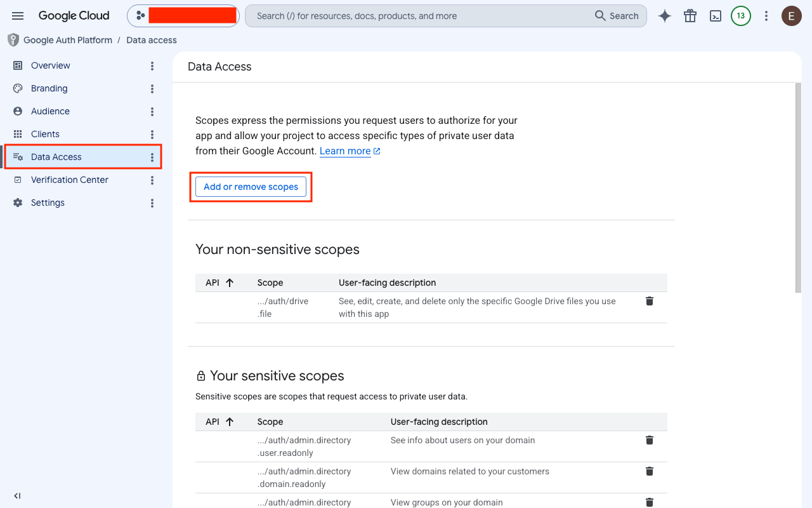Click the .../auth/drive.file scope cell

(x=283, y=307)
